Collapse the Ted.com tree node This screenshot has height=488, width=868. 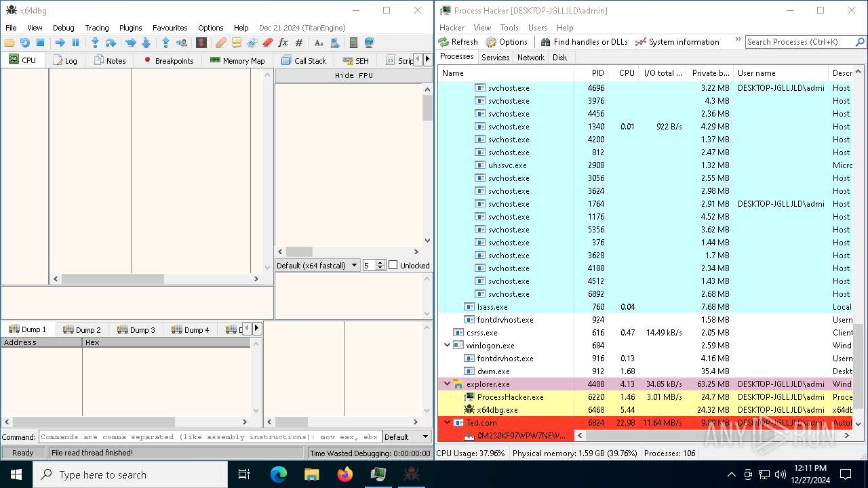point(448,422)
